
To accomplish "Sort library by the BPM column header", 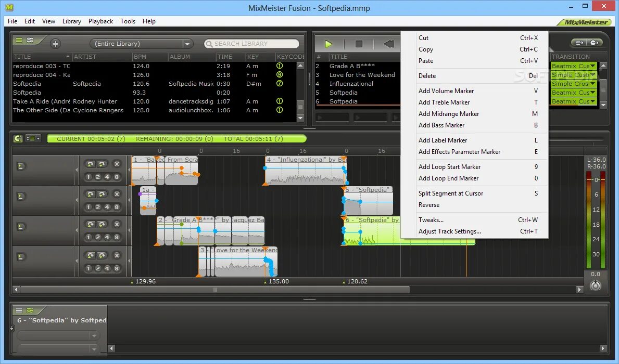I will [x=149, y=57].
